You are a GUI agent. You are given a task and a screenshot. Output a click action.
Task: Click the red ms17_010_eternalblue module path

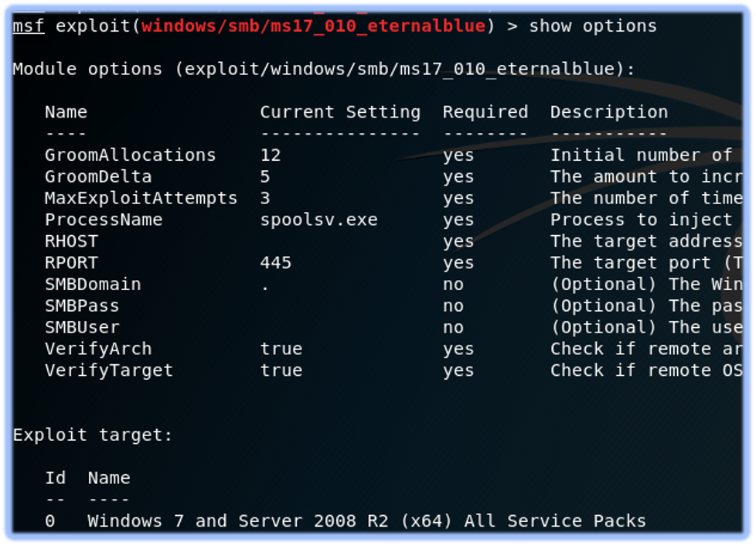(x=313, y=26)
